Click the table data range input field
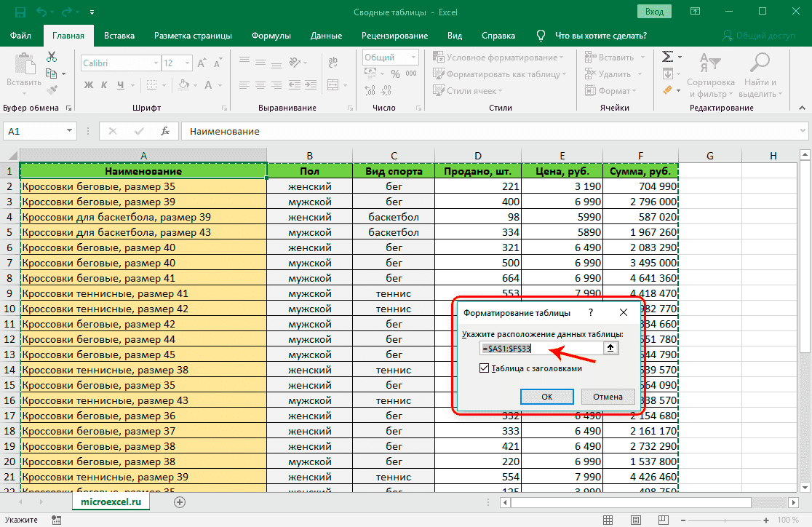Viewport: 812px width, 527px height. 541,349
